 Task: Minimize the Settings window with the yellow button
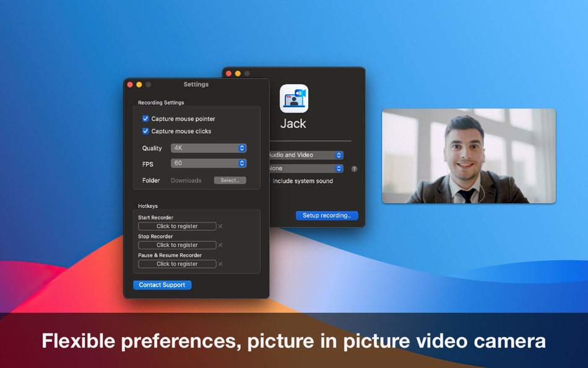(139, 84)
